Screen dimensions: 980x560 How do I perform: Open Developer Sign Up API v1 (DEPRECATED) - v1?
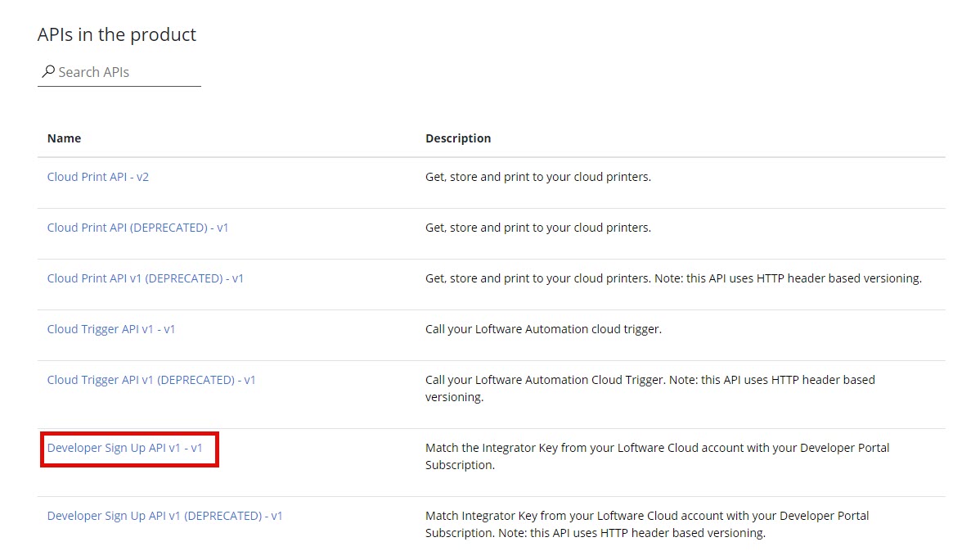164,516
